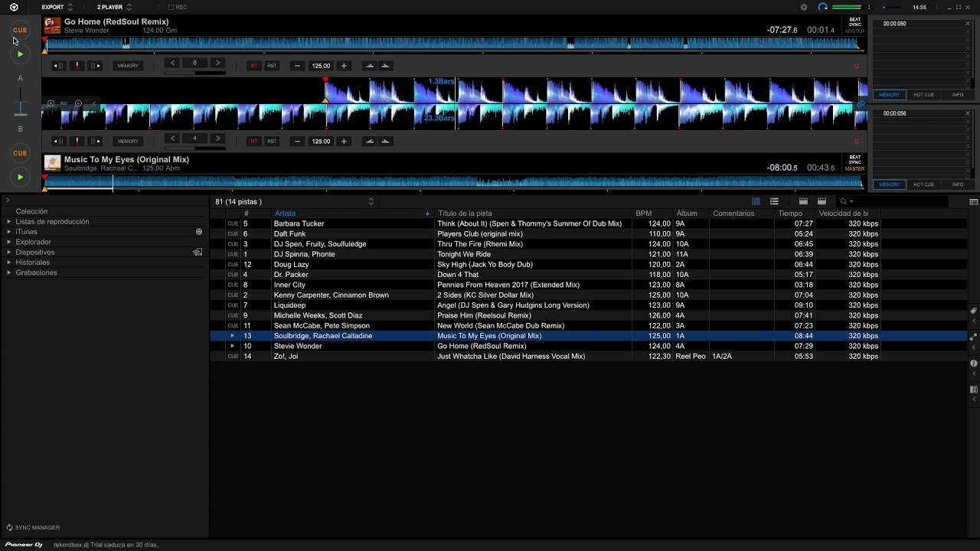Delete memory cue 00:00:050

pos(968,24)
